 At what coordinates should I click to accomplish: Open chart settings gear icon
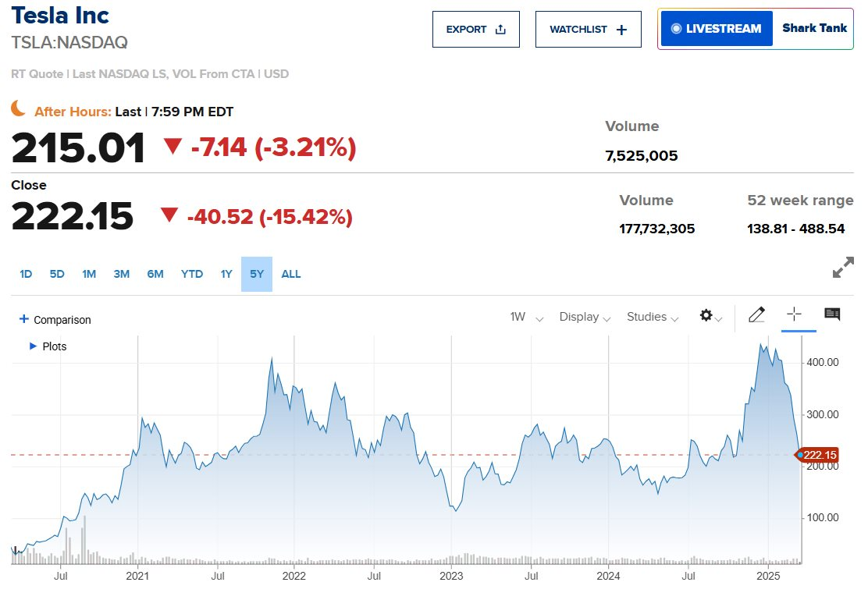[706, 316]
